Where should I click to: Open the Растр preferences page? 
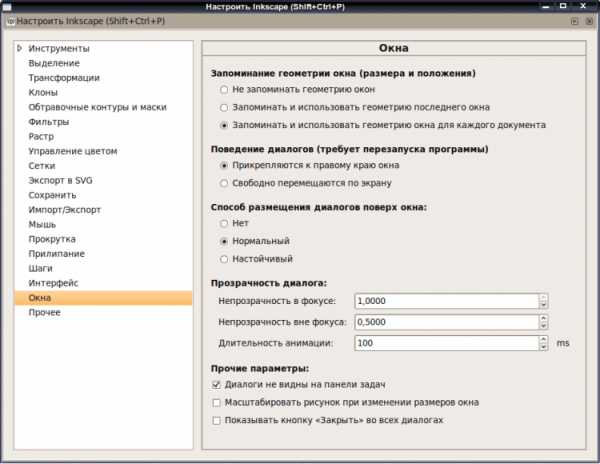click(41, 137)
